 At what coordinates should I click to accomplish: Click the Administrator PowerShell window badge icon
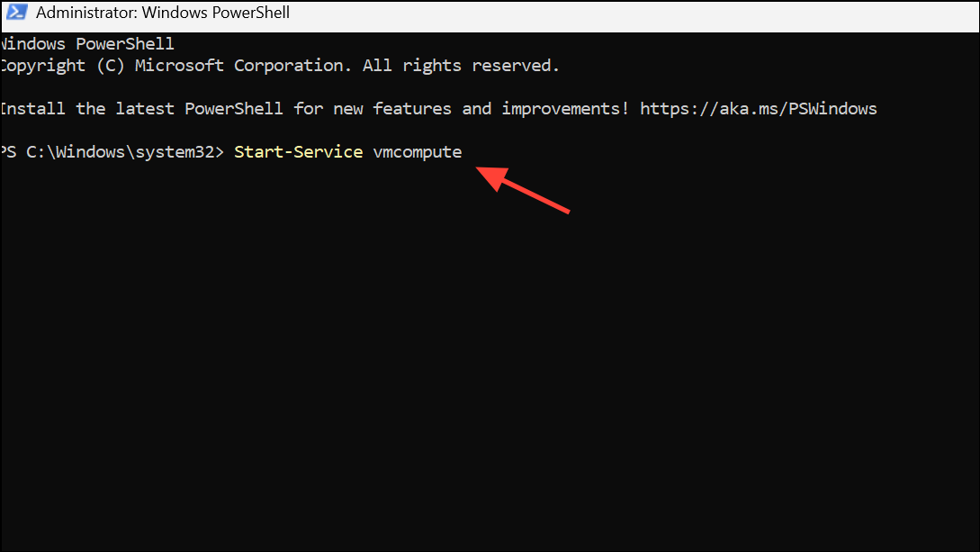(15, 12)
